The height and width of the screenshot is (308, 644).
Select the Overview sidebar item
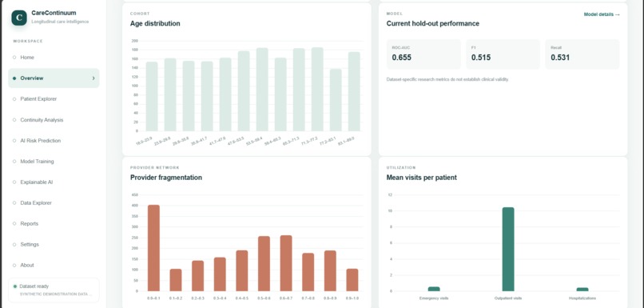click(x=54, y=78)
